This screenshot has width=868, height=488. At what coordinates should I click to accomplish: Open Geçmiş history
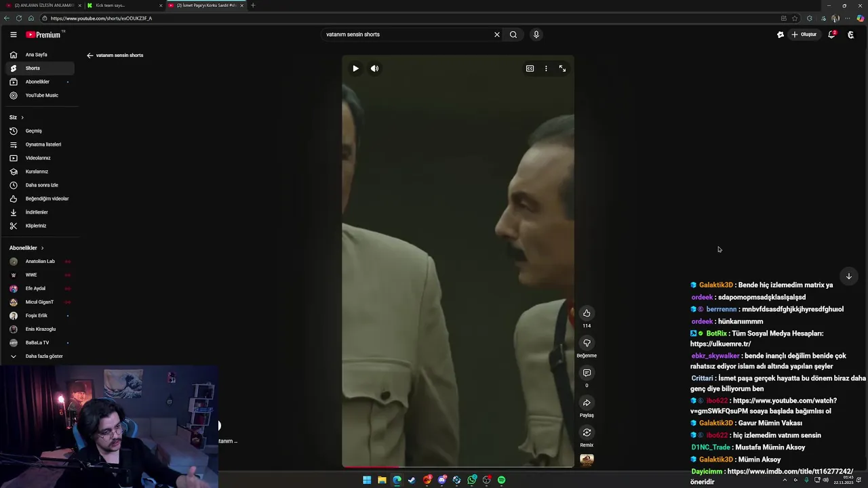41,131
